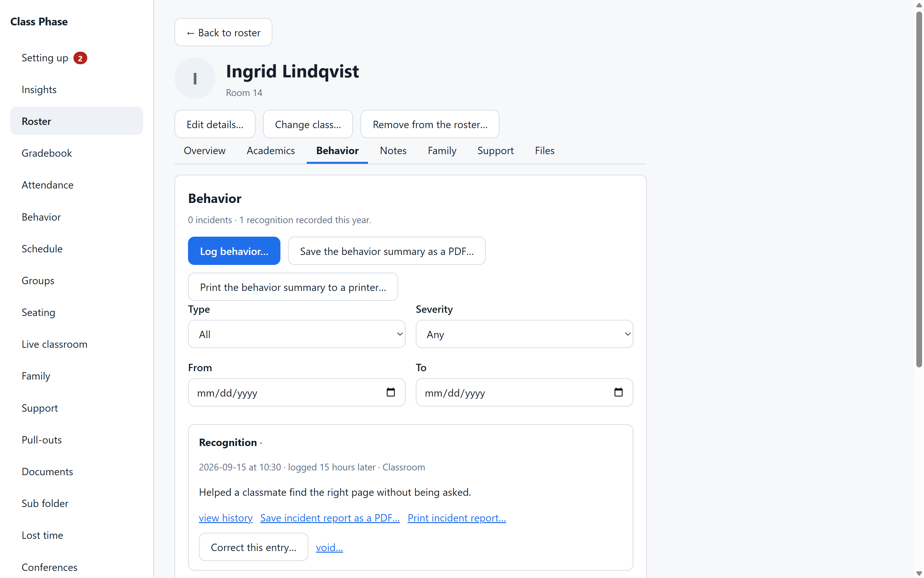Print the behavior summary to a printer

coord(293,287)
